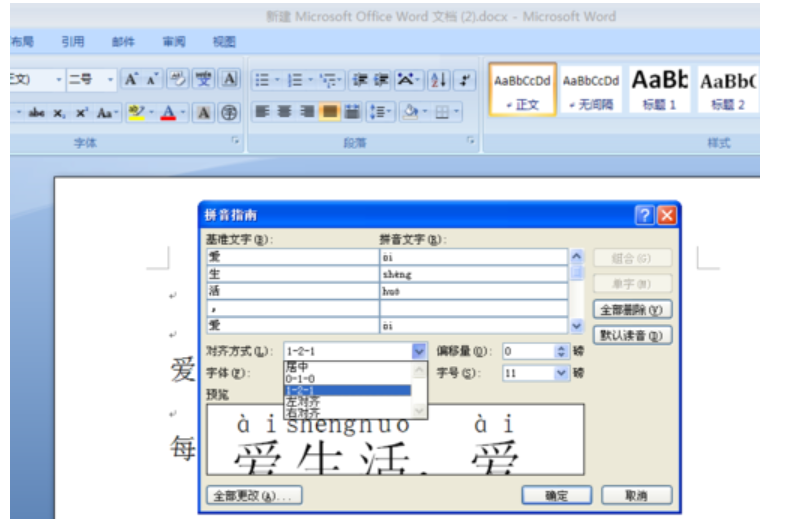Click the Borders grid icon
The width and height of the screenshot is (803, 519).
click(442, 112)
